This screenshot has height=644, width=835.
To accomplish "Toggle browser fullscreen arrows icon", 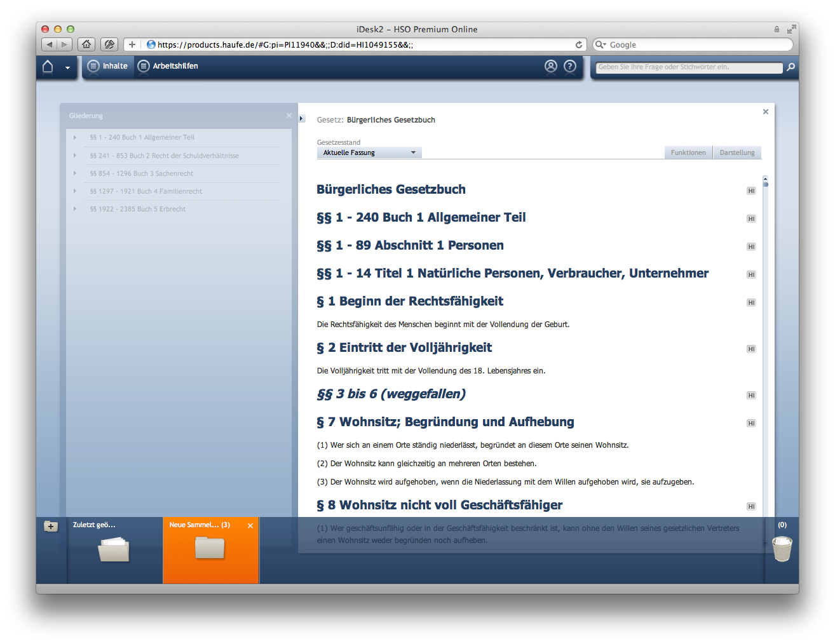I will [x=791, y=29].
